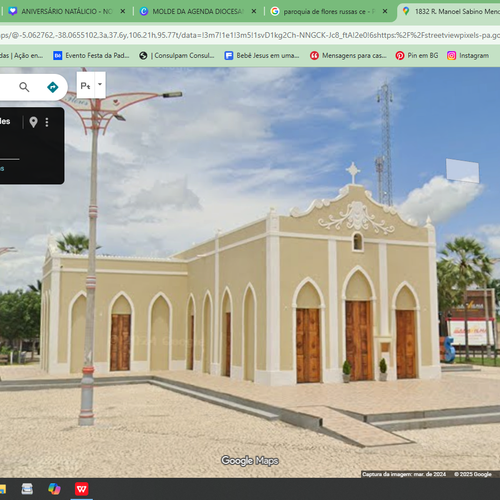Open the Pin em BG bookmark
Viewport: 500px width, 500px height.
417,56
